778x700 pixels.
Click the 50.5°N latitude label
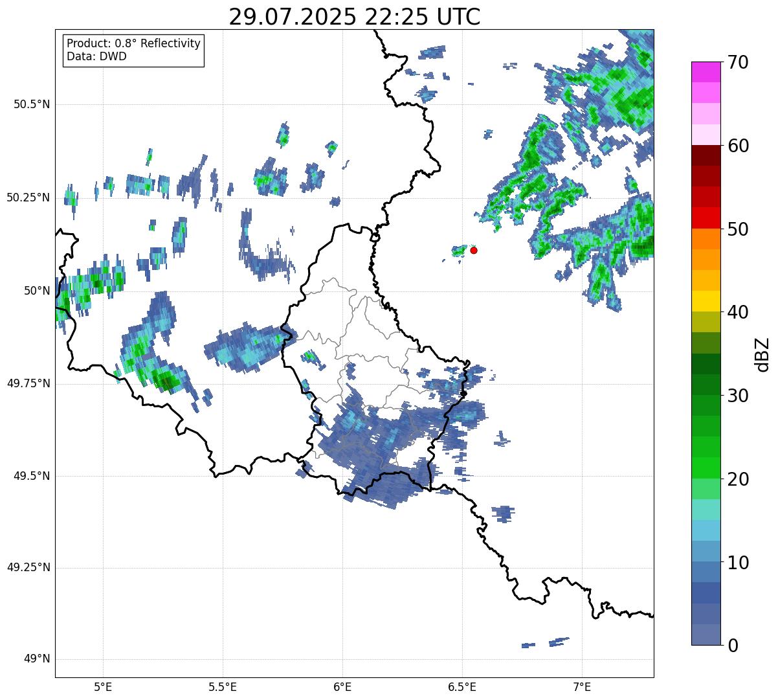(x=32, y=104)
